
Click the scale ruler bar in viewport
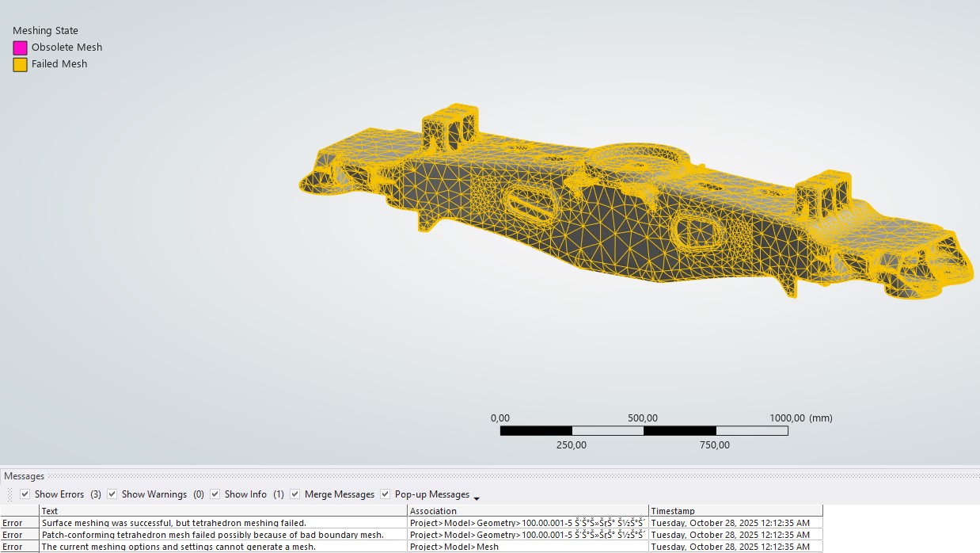(644, 431)
